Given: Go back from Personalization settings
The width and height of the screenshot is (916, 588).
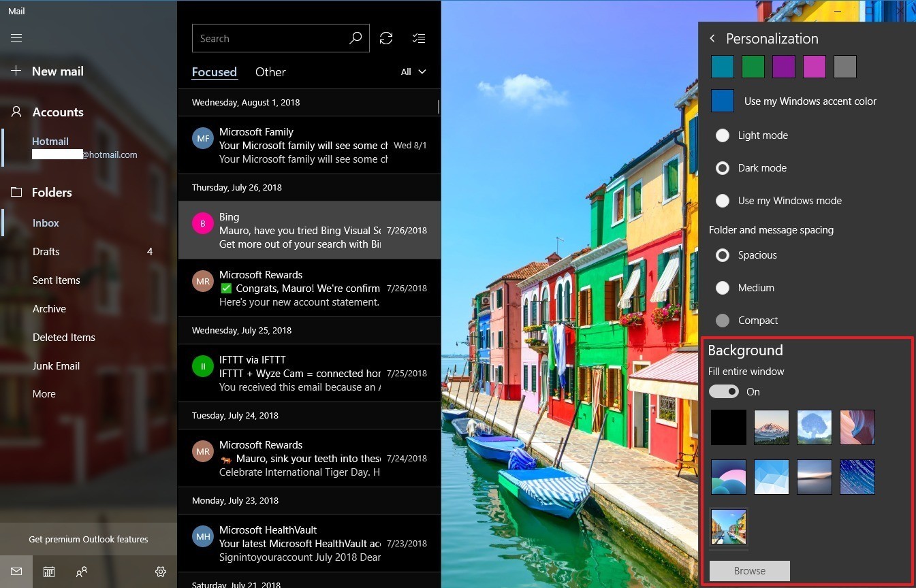Looking at the screenshot, I should [x=712, y=38].
